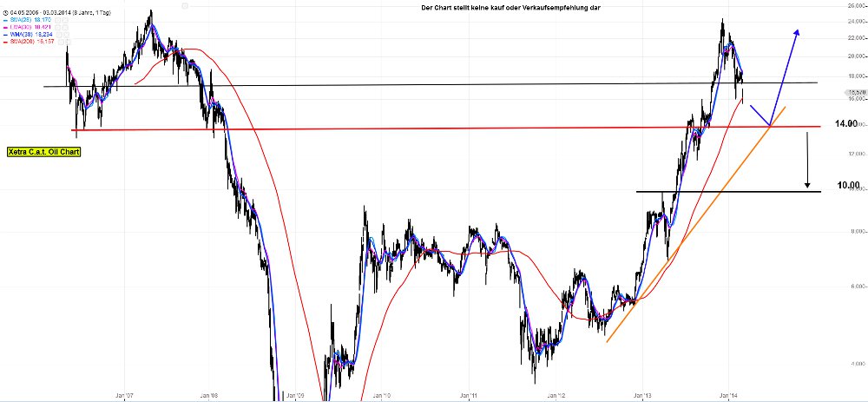The height and width of the screenshot is (402, 868).
Task: Click the light-blue SMA(28) legend color dash
Action: click(x=5, y=21)
